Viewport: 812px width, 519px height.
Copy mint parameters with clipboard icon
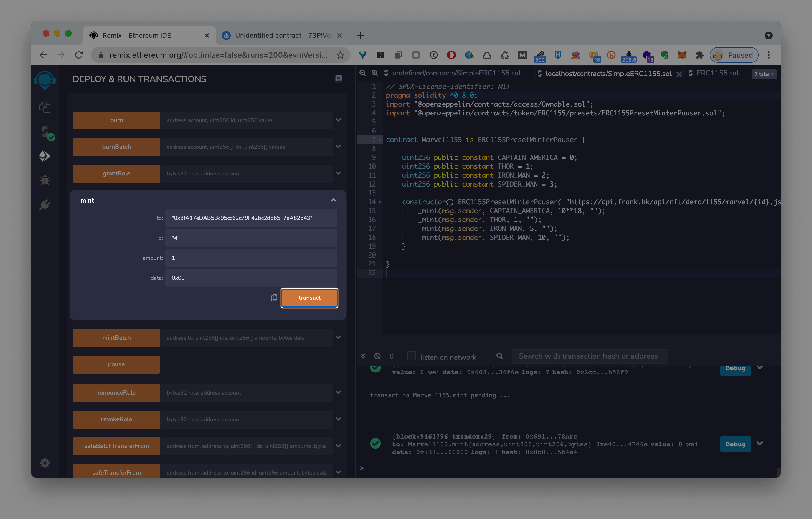(274, 298)
